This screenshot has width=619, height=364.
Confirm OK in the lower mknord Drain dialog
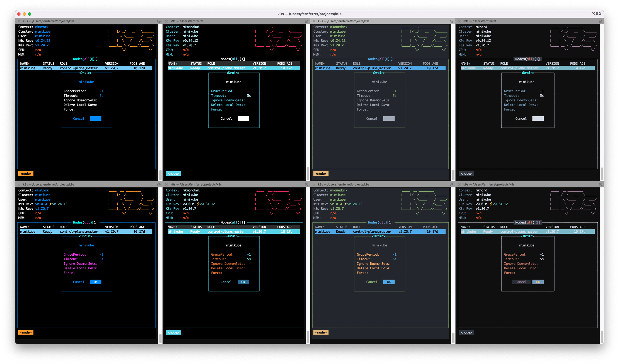538,282
